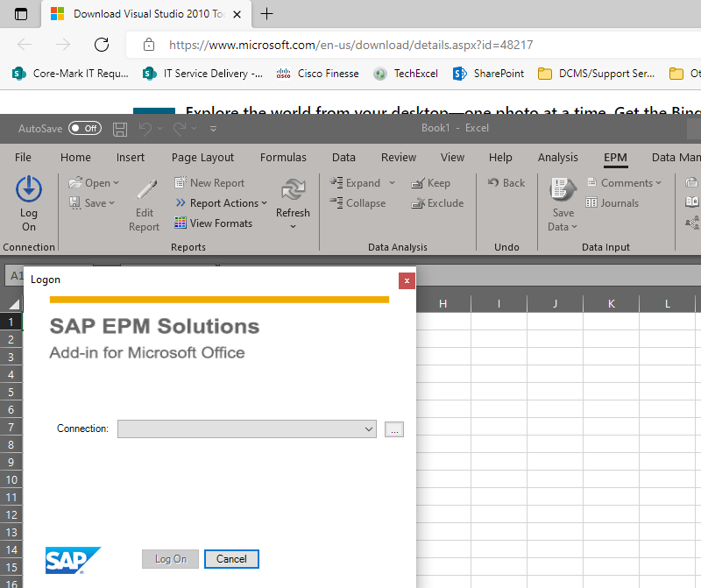Open the Expand options dropdown arrow

click(x=392, y=183)
